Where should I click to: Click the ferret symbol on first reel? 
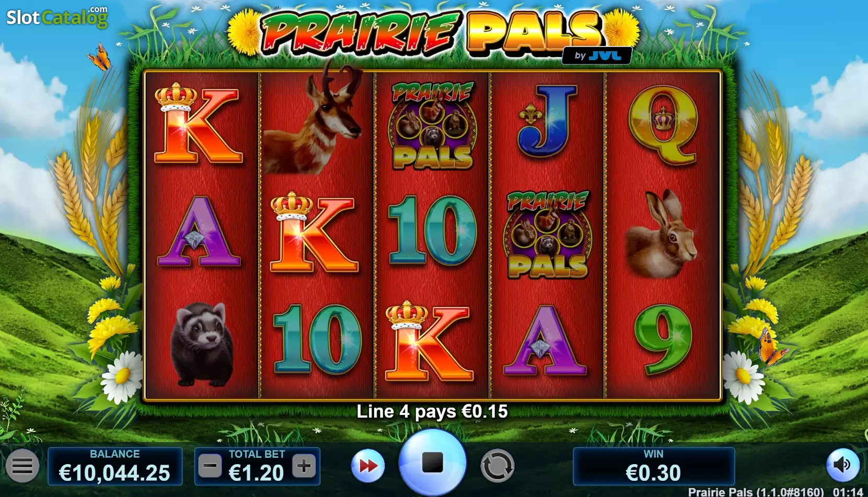click(x=202, y=343)
